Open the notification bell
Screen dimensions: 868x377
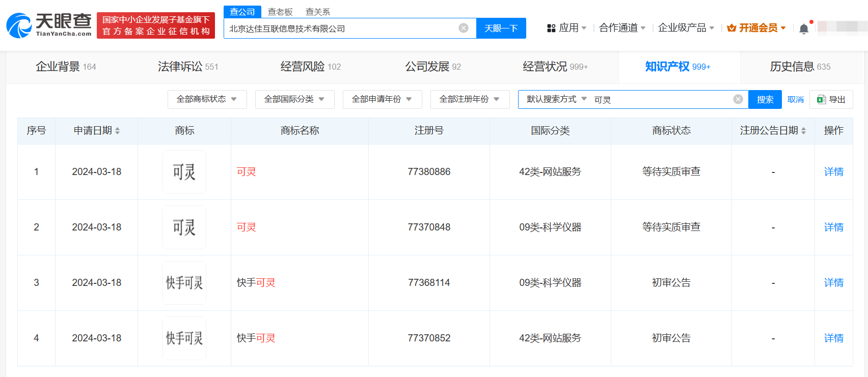(804, 28)
